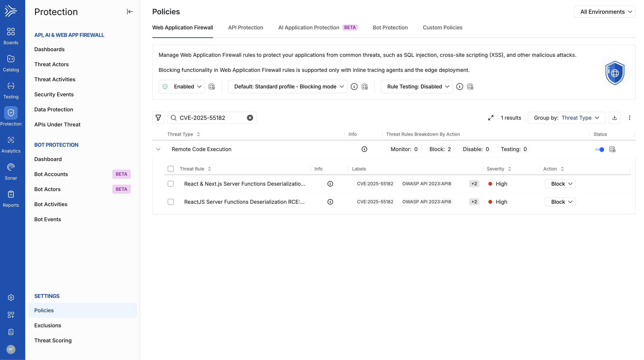Screen dimensions: 644x360
Task: Download the threat rules results
Action: click(615, 118)
